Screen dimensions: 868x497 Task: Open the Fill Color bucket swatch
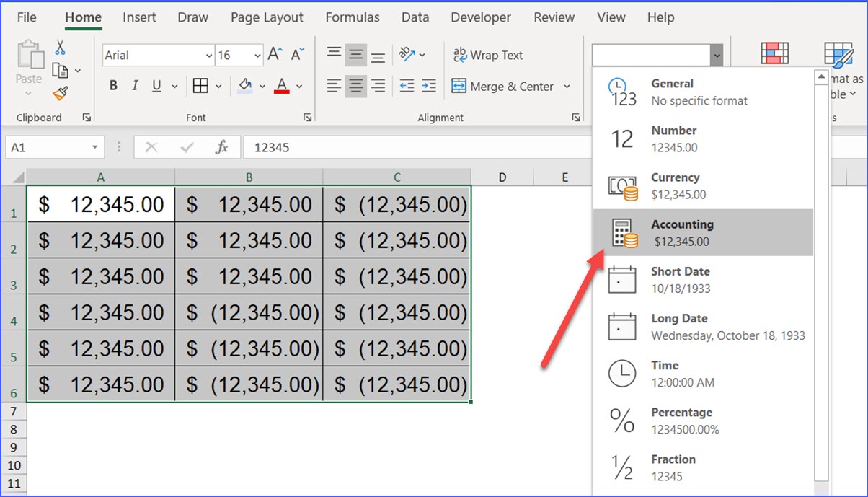click(x=244, y=85)
